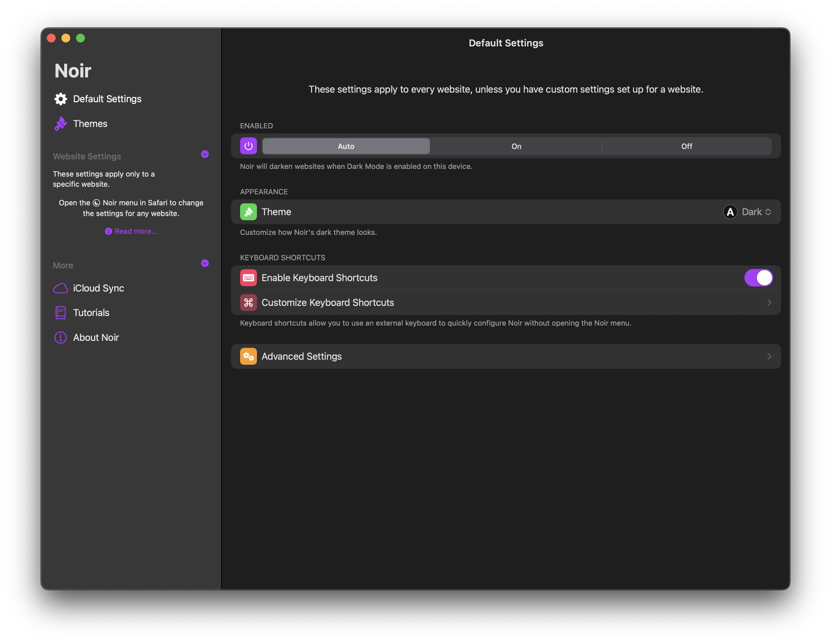Collapse the Website Settings section
Screen dimensions: 831x644
pyautogui.click(x=205, y=154)
